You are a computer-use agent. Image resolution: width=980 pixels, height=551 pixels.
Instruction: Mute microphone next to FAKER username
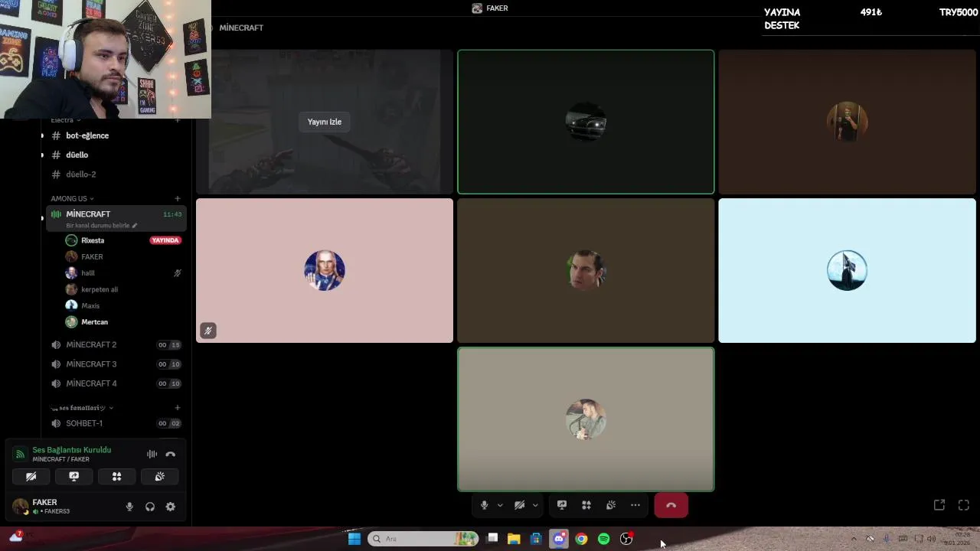(129, 507)
